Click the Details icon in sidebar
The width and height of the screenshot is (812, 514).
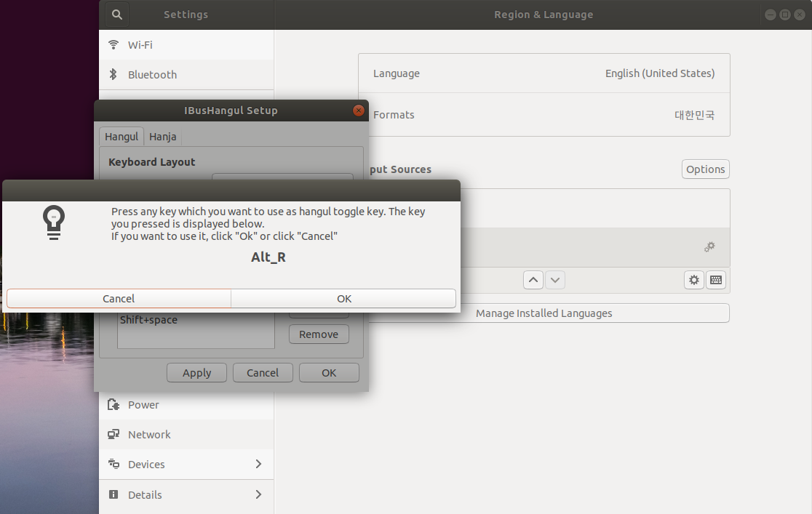(x=114, y=494)
